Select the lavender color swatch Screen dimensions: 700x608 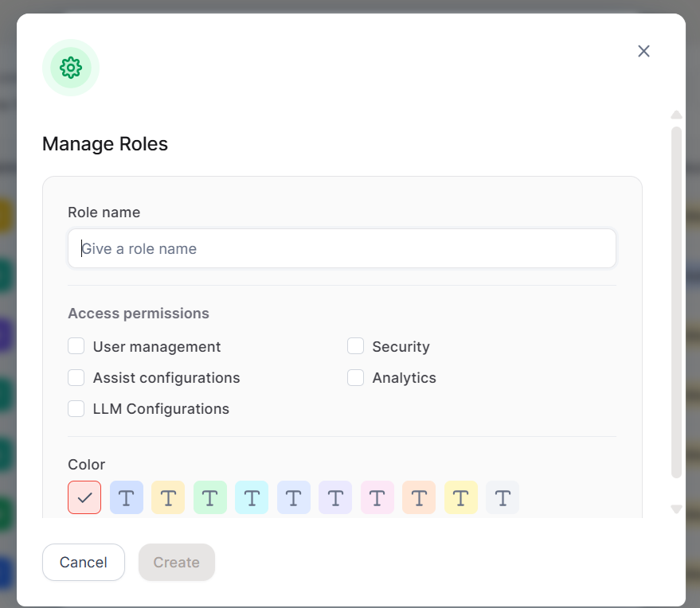(x=335, y=497)
